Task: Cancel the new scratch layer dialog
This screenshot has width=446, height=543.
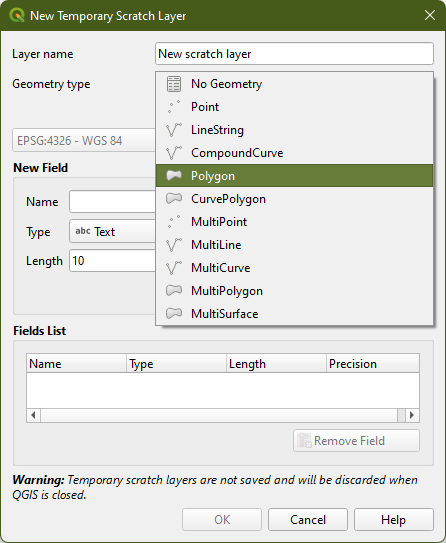Action: point(308,519)
